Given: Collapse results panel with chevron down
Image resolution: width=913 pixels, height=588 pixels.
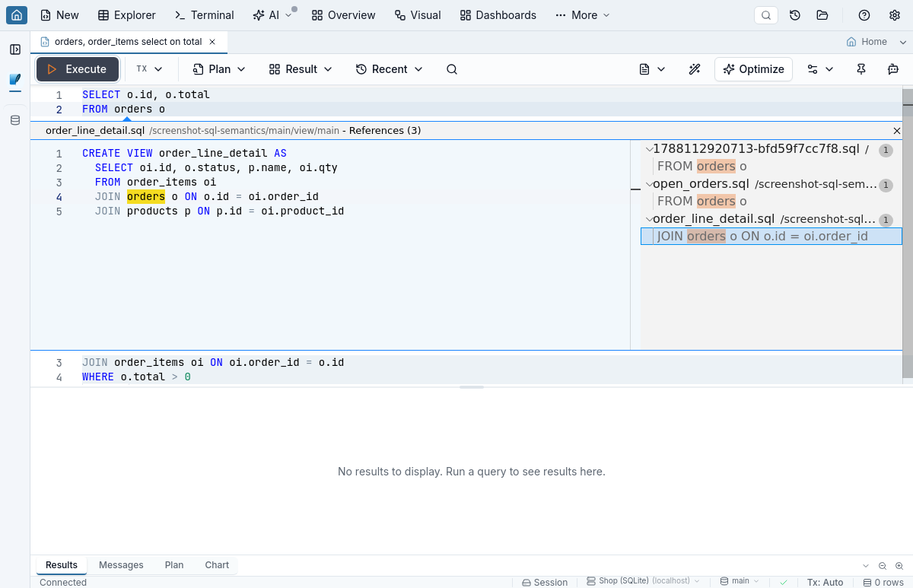Looking at the screenshot, I should point(866,565).
